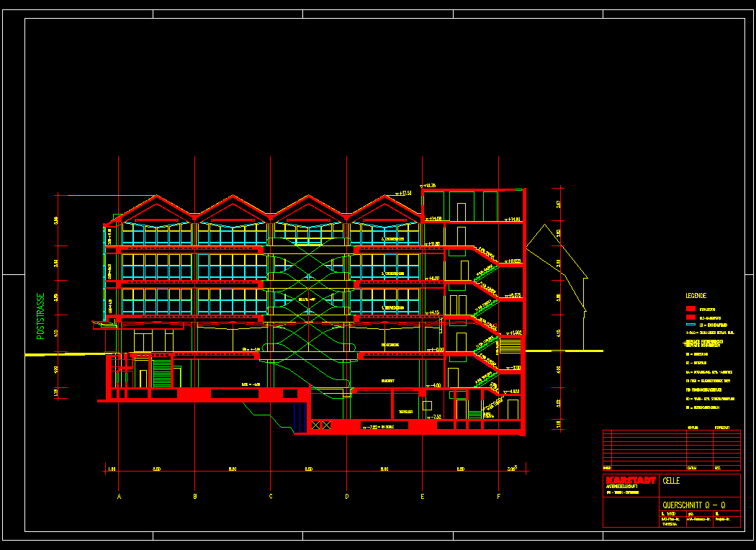Image resolution: width=756 pixels, height=550 pixels.
Task: Select the empty revision table above title block
Action: pos(671,451)
